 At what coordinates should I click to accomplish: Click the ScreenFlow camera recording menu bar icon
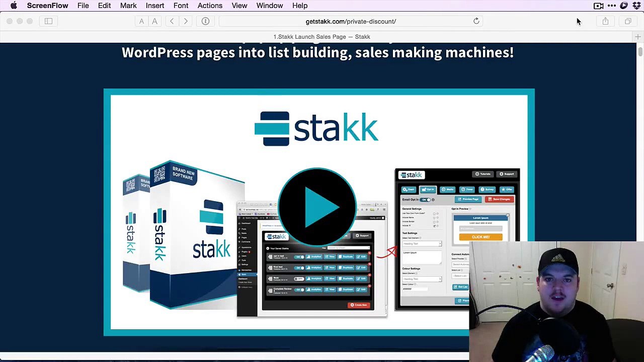(598, 6)
